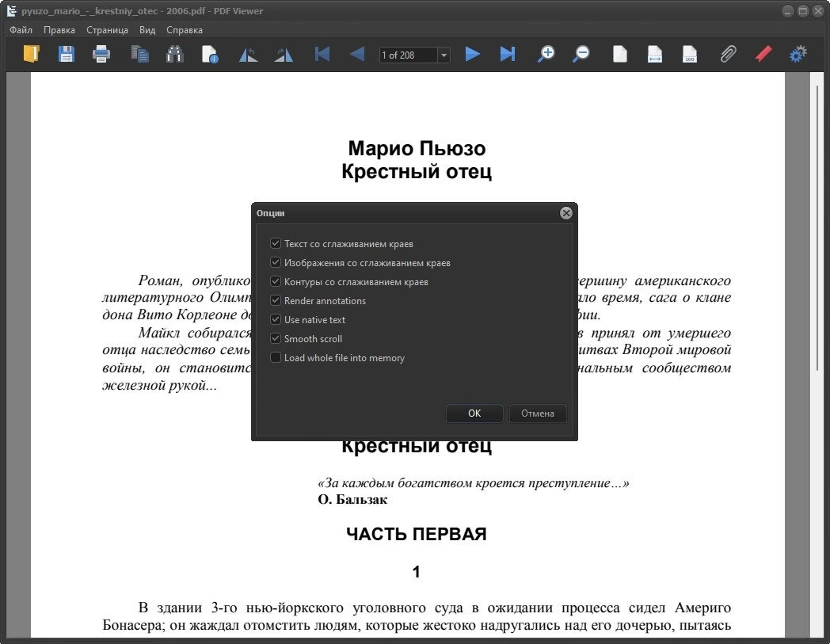The width and height of the screenshot is (830, 644).
Task: Zoom in with the magnifier plus icon
Action: click(546, 54)
